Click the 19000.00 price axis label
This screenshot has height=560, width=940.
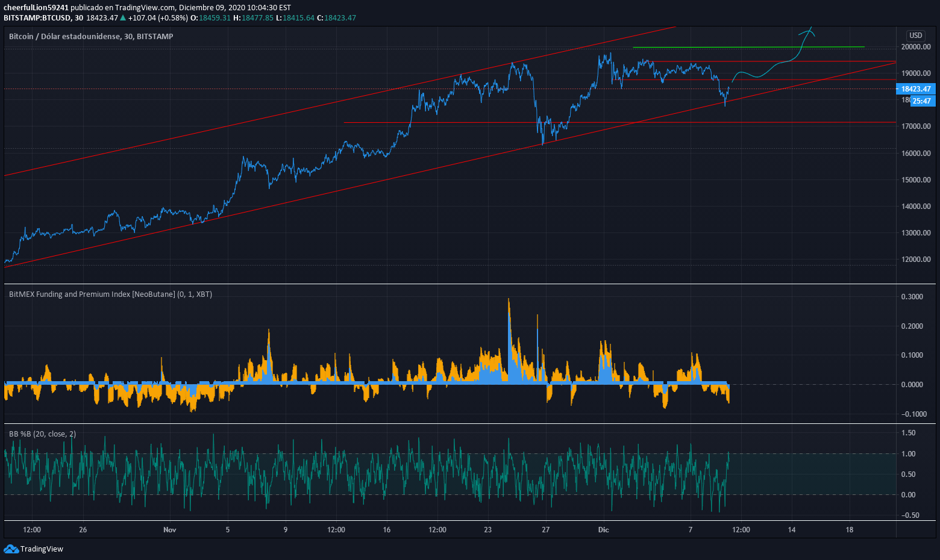[x=916, y=73]
